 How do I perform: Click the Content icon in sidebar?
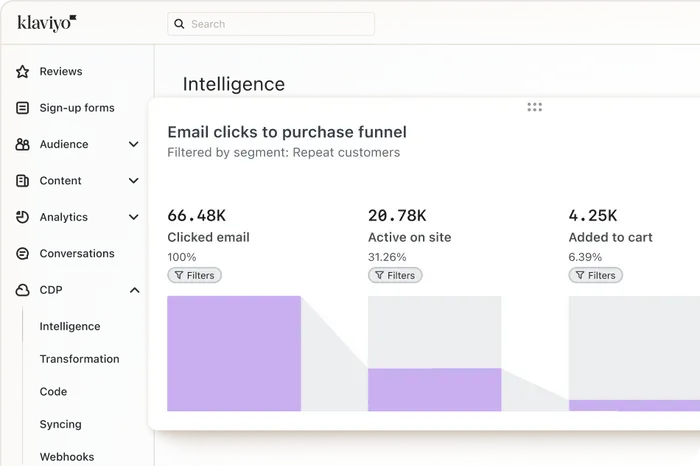pyautogui.click(x=23, y=181)
